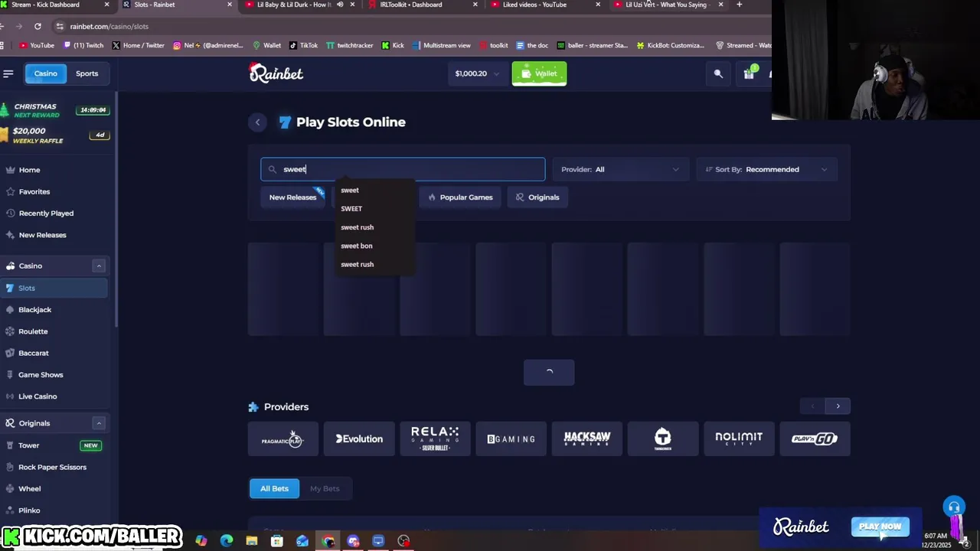This screenshot has width=980, height=551.
Task: Select the Hacksaw Gaming provider card
Action: (587, 439)
